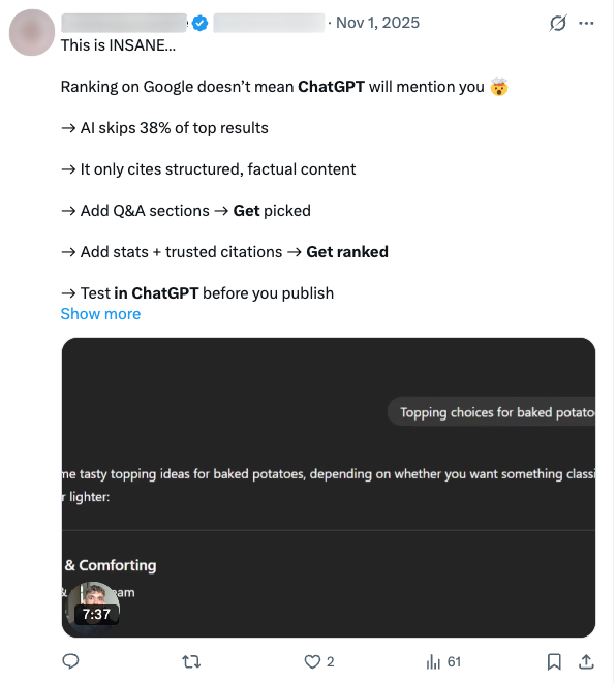Open the Nov 1, 2025 timestamp link

378,23
